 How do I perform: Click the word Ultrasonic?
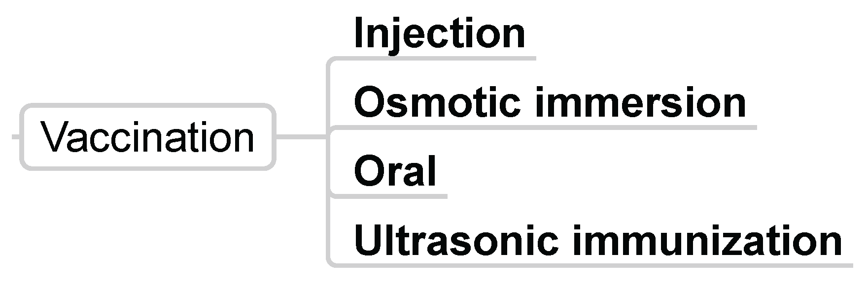point(456,241)
